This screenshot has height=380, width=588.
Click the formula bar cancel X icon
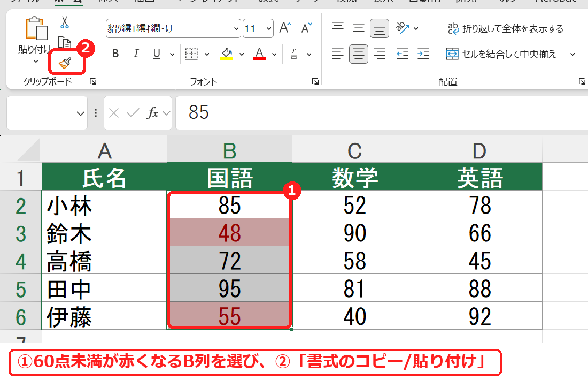point(114,112)
